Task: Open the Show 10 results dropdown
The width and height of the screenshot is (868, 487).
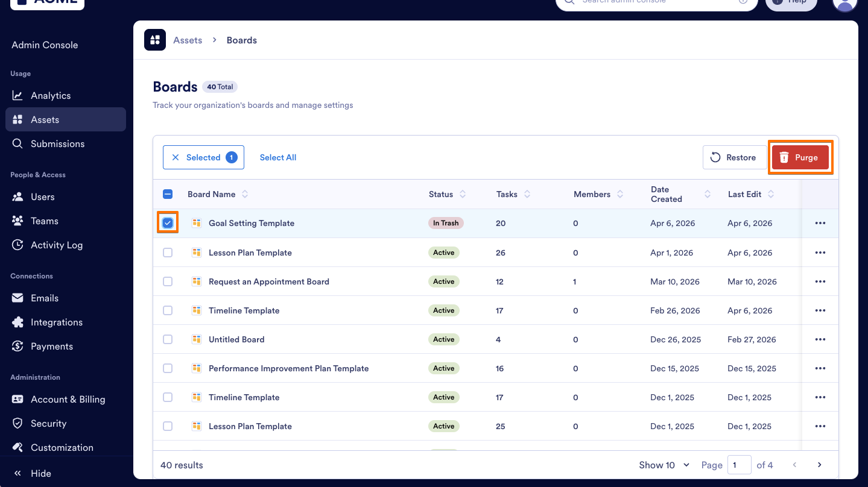Action: click(x=664, y=465)
